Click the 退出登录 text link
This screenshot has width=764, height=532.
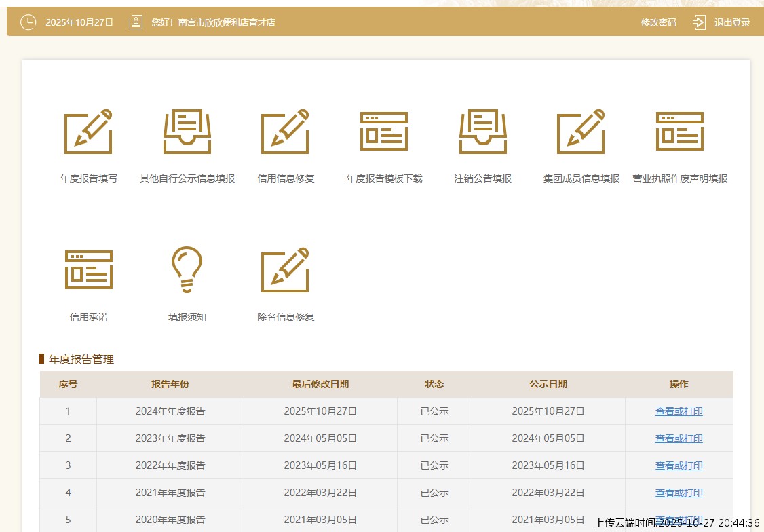(x=732, y=22)
